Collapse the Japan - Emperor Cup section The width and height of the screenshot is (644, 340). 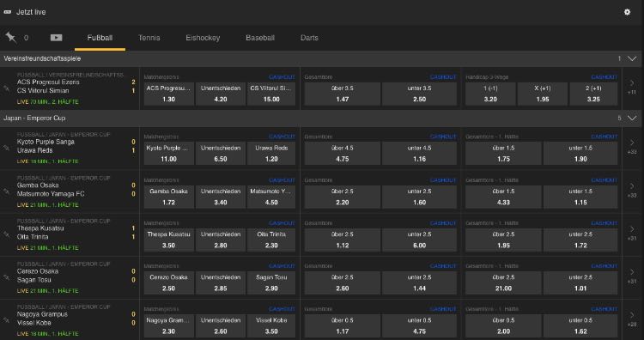632,118
